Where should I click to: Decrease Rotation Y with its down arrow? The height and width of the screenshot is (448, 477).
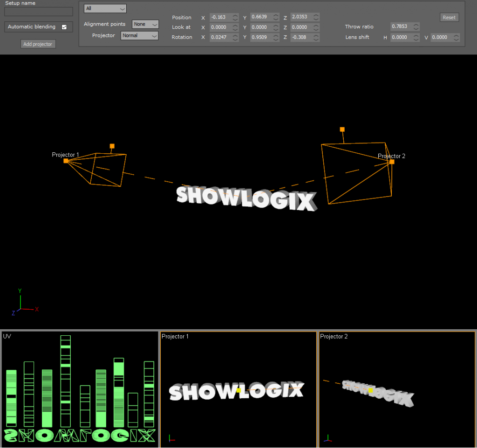pos(276,40)
